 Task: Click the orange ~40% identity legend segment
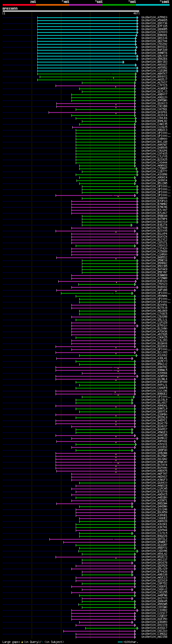tap(53, 5)
